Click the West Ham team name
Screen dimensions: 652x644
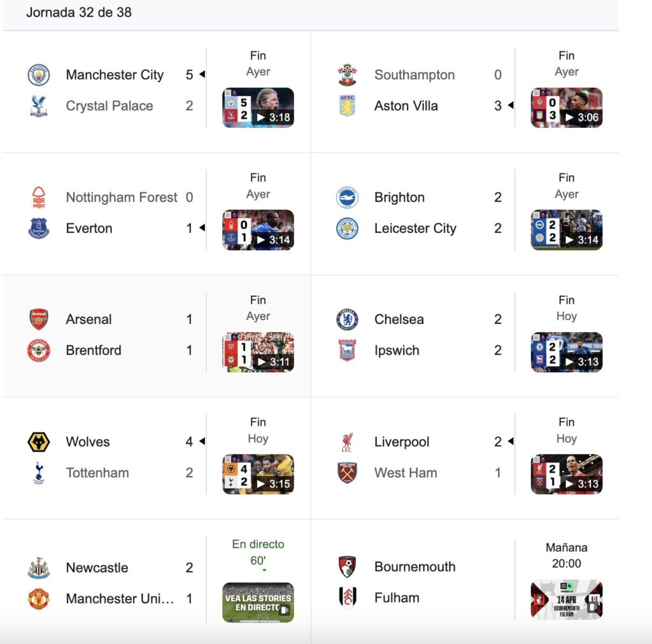click(x=406, y=473)
